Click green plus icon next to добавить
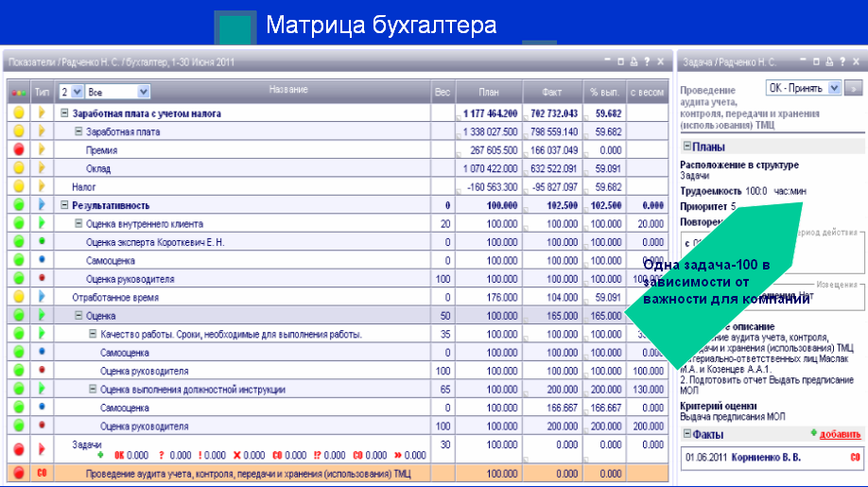This screenshot has height=487, width=868. [x=813, y=433]
